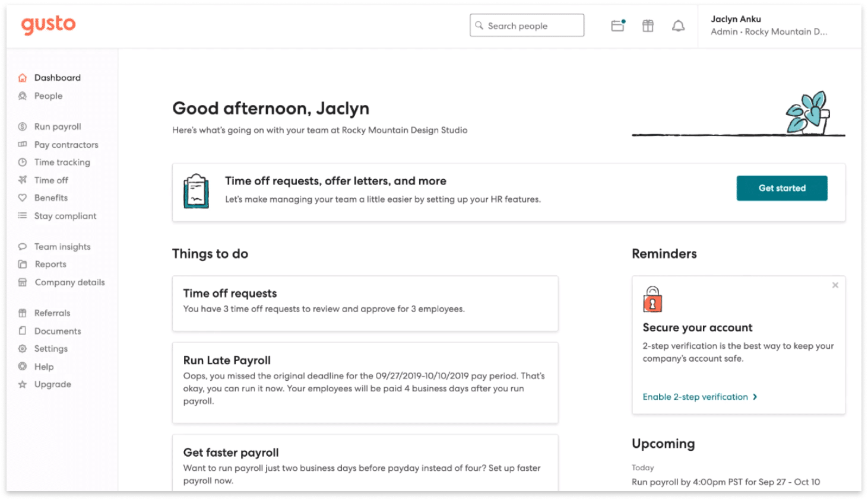Click Enable 2-step verification link
Viewport: 868px width, 500px height.
(695, 397)
